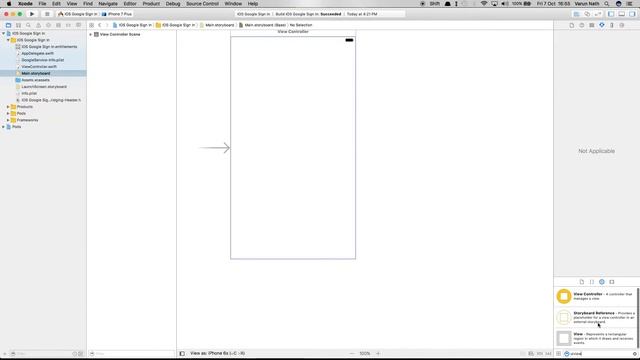Open the Edit menu
Viewport: 640px width, 360px height.
[56, 4]
